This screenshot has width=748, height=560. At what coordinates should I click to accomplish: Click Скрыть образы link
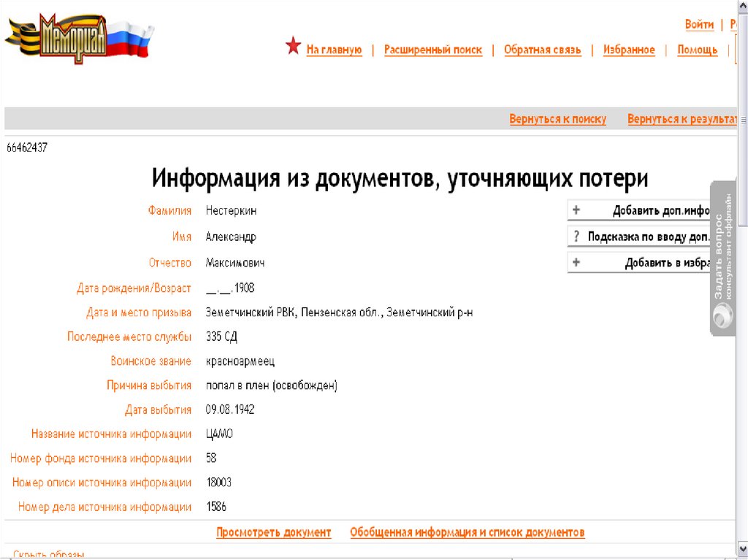pos(49,555)
